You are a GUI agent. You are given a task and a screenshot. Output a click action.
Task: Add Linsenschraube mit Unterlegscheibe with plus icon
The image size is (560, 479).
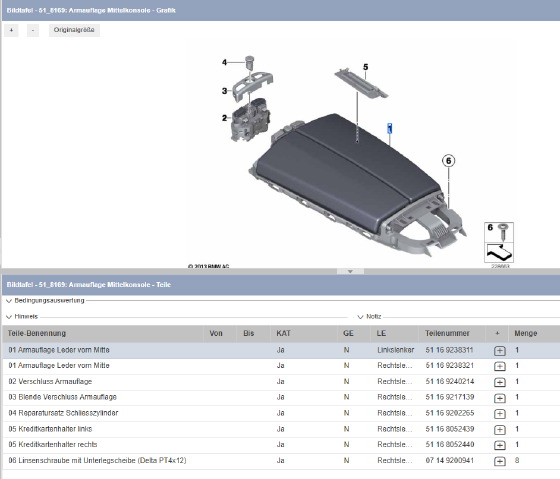tap(499, 461)
